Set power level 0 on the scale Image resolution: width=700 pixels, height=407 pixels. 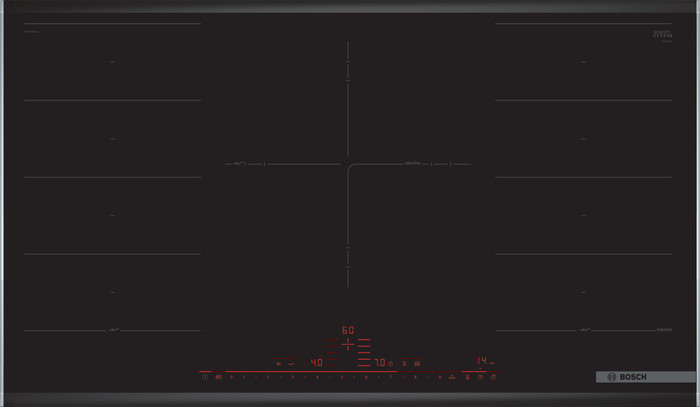pos(231,377)
